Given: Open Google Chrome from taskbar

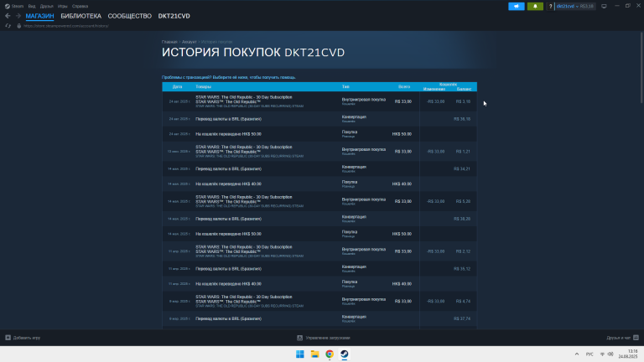Looking at the screenshot, I should [x=330, y=354].
